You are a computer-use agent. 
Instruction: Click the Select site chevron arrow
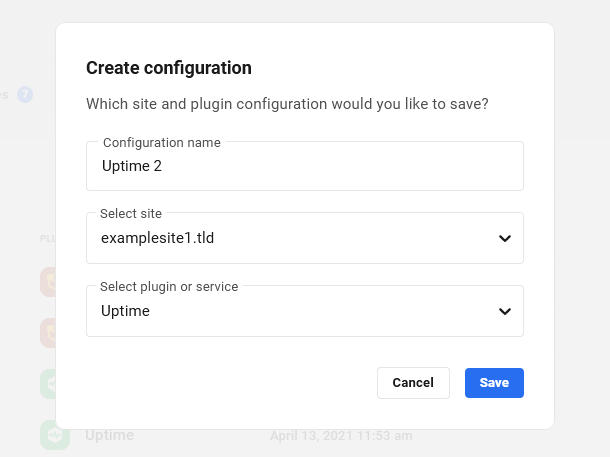coord(505,239)
